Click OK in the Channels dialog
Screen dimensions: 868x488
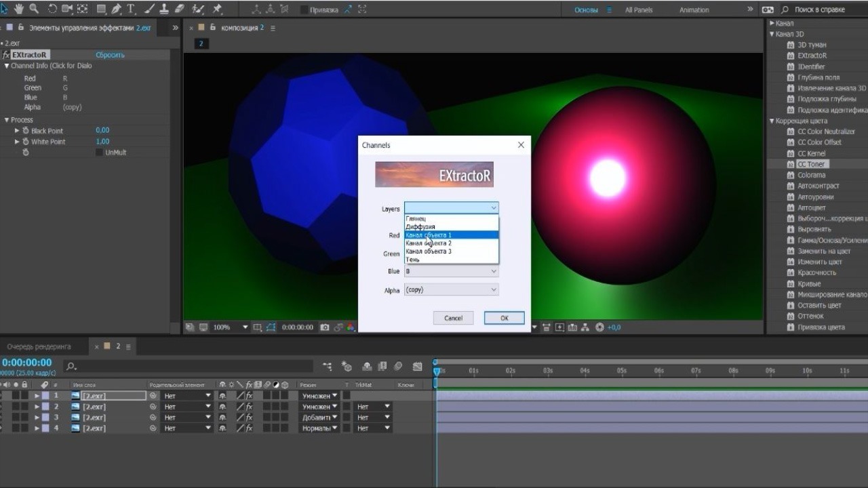tap(504, 317)
